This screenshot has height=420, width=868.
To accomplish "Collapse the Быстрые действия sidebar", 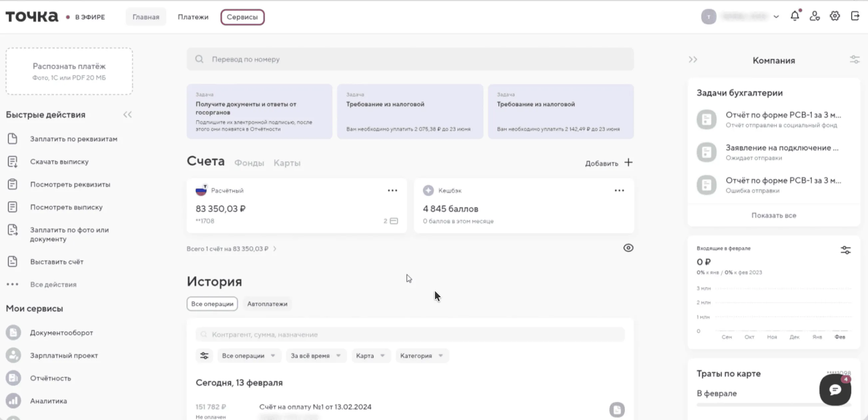I will [x=127, y=115].
